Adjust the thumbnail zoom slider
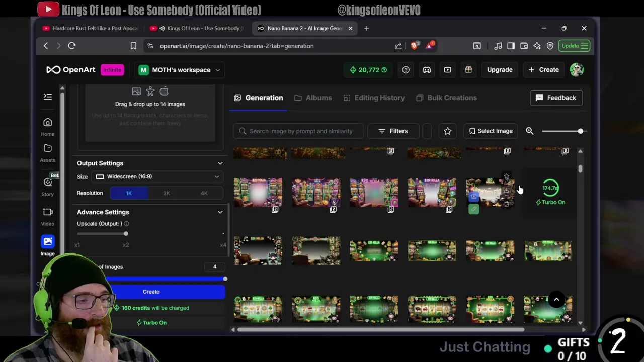Screen dimensions: 644x362 tap(580, 131)
